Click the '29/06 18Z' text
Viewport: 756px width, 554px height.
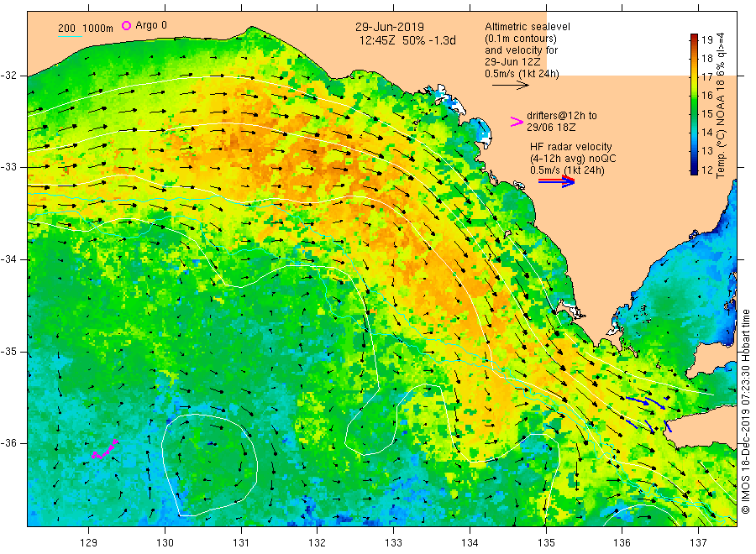click(x=550, y=128)
